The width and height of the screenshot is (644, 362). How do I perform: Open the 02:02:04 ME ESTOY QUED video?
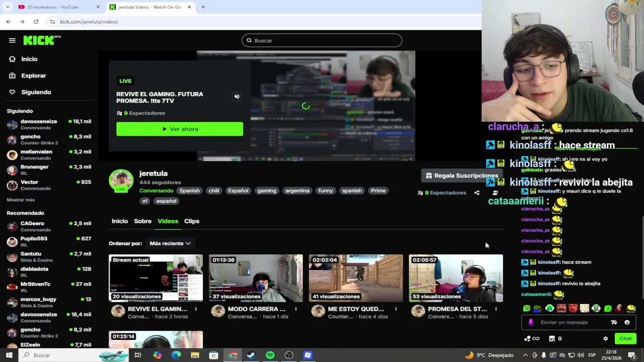356,278
